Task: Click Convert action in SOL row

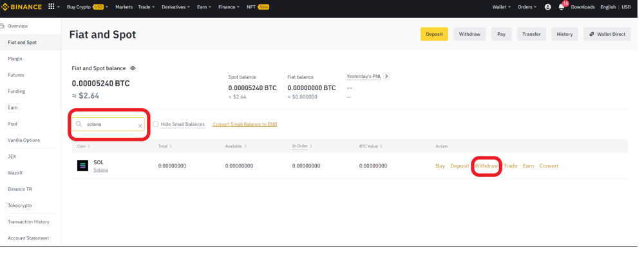Action: (549, 166)
